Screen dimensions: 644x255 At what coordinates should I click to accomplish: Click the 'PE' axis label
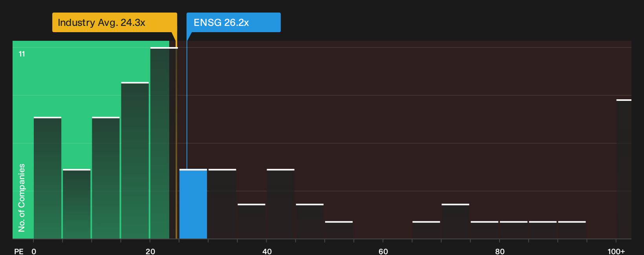click(19, 251)
